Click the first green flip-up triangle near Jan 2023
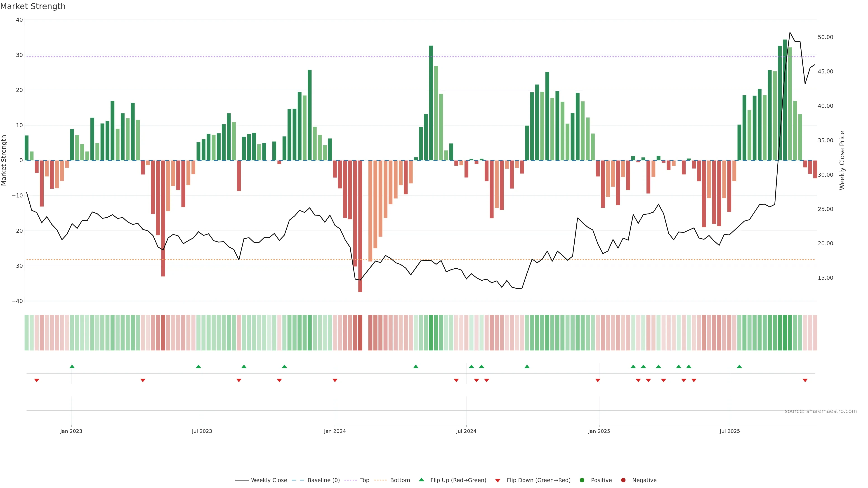 coord(72,366)
